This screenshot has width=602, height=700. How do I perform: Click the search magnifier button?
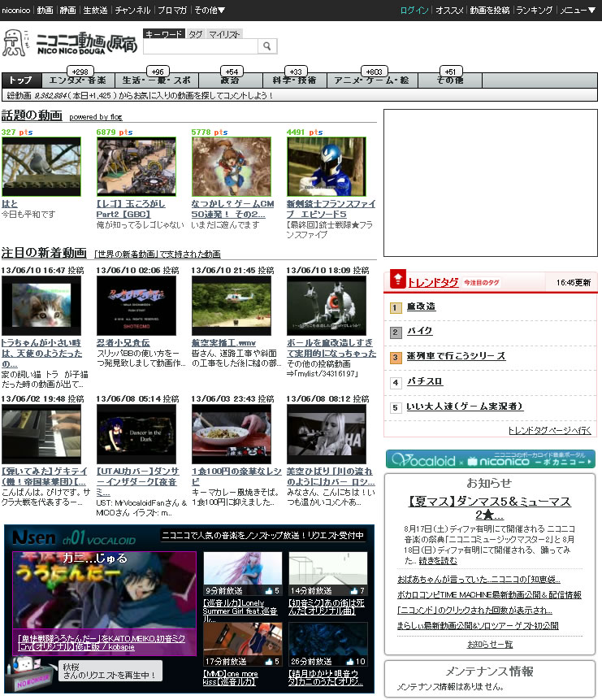pos(266,46)
